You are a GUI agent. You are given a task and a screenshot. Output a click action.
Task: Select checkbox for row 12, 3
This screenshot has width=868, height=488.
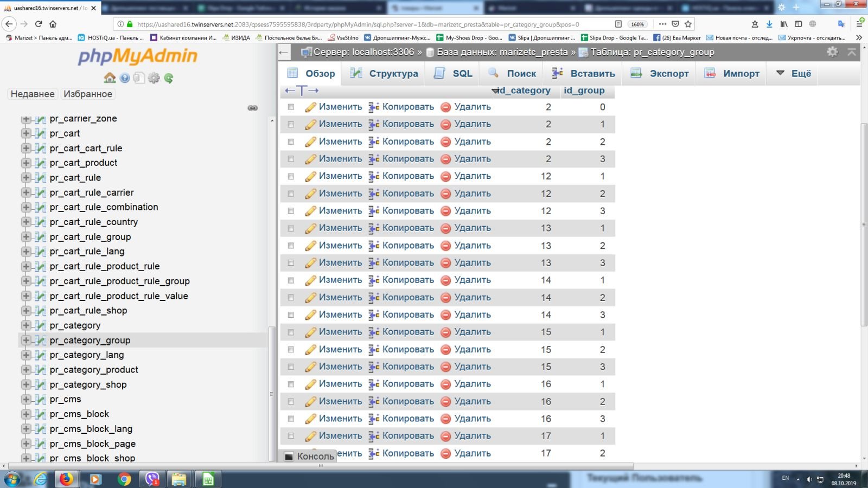(291, 211)
